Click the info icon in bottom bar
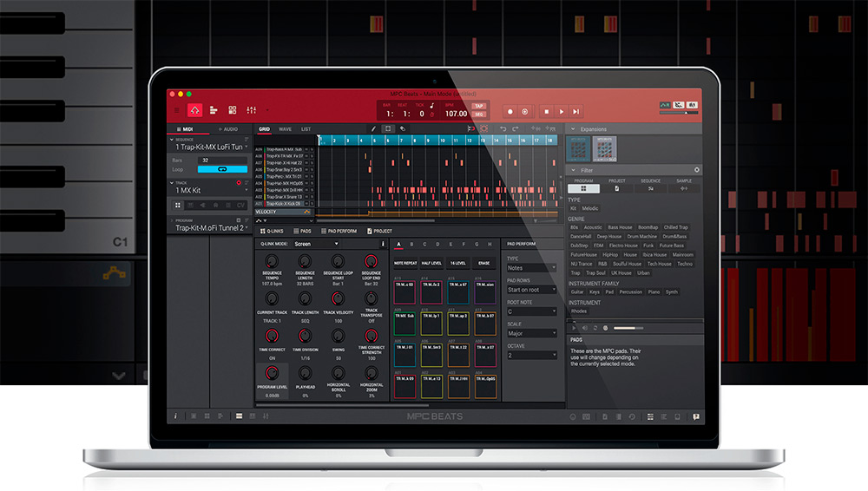The height and width of the screenshot is (491, 868). (175, 416)
